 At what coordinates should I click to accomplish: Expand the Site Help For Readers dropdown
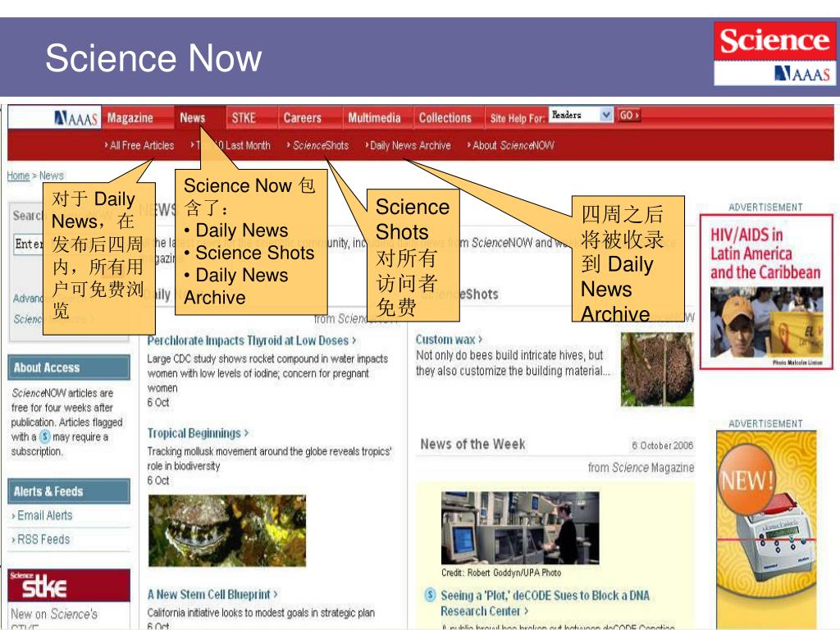tap(581, 115)
